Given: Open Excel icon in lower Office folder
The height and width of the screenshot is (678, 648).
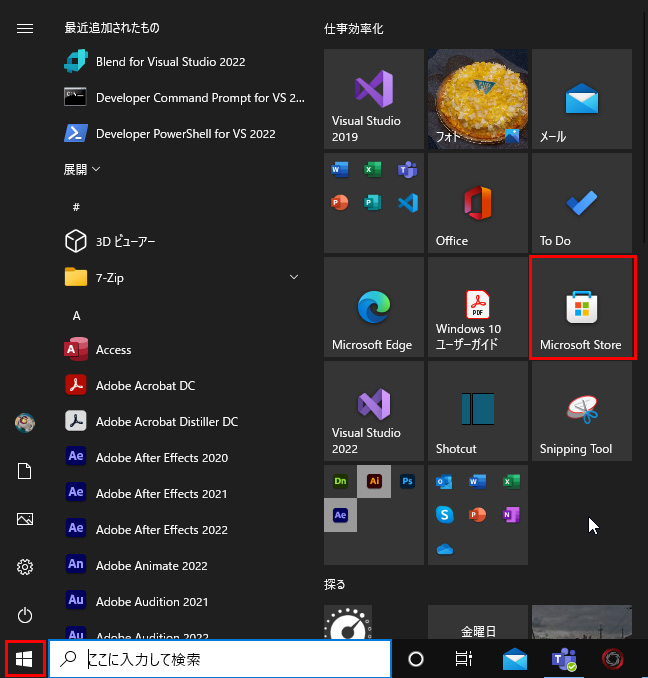Looking at the screenshot, I should click(511, 481).
